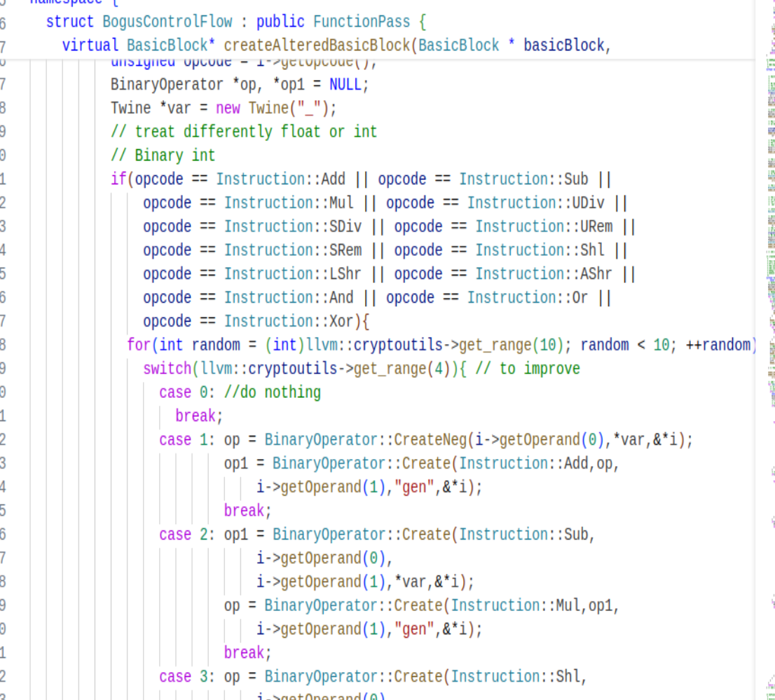The width and height of the screenshot is (775, 700).
Task: Click the 'if' keyword before opcode checks
Action: pyautogui.click(x=118, y=179)
